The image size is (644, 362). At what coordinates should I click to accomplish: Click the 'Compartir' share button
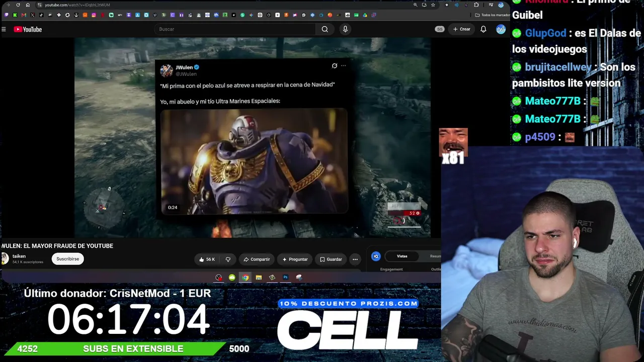tap(257, 259)
